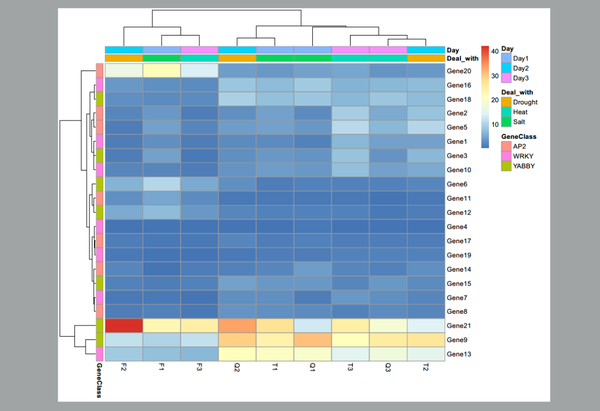Select the Gene20 row label

459,71
